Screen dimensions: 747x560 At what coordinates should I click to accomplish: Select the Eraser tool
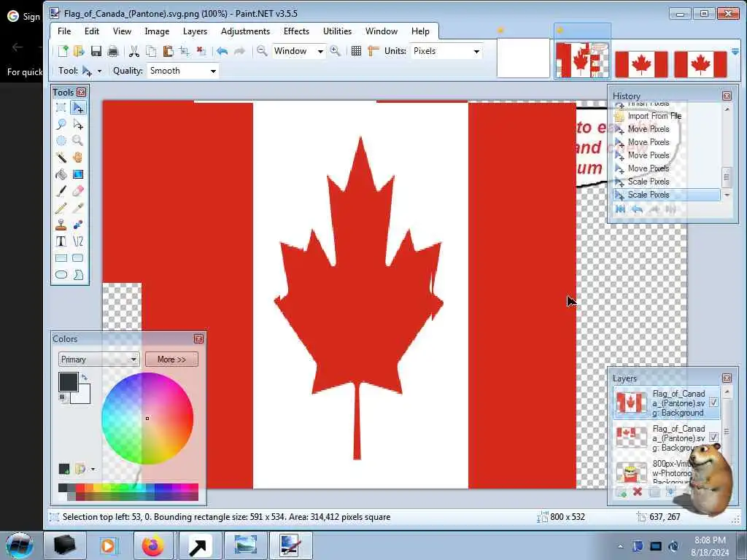(78, 191)
